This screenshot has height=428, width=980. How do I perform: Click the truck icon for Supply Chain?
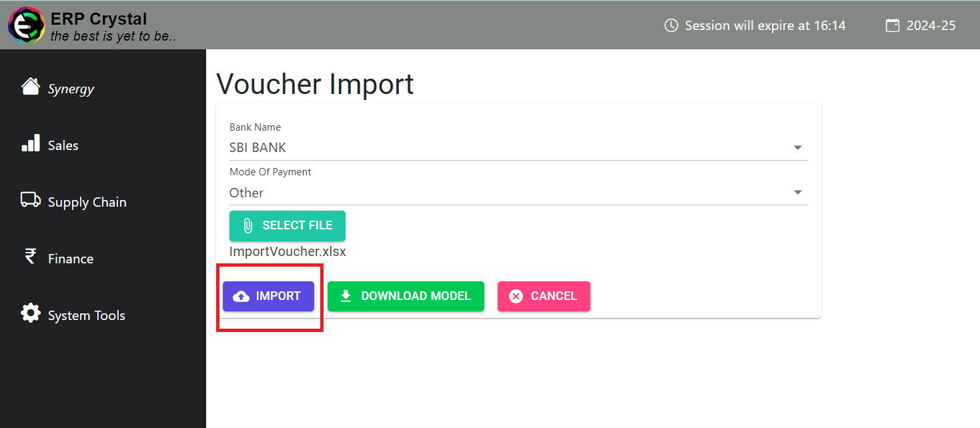31,200
